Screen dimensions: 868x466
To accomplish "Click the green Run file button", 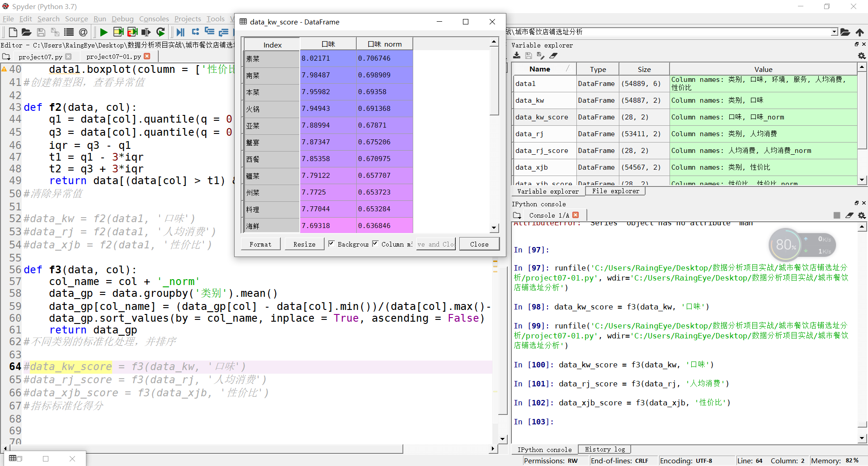I will tap(104, 32).
